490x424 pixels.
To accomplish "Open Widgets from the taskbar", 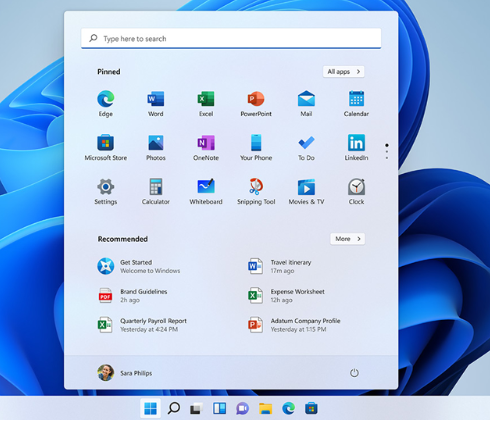I will 219,408.
